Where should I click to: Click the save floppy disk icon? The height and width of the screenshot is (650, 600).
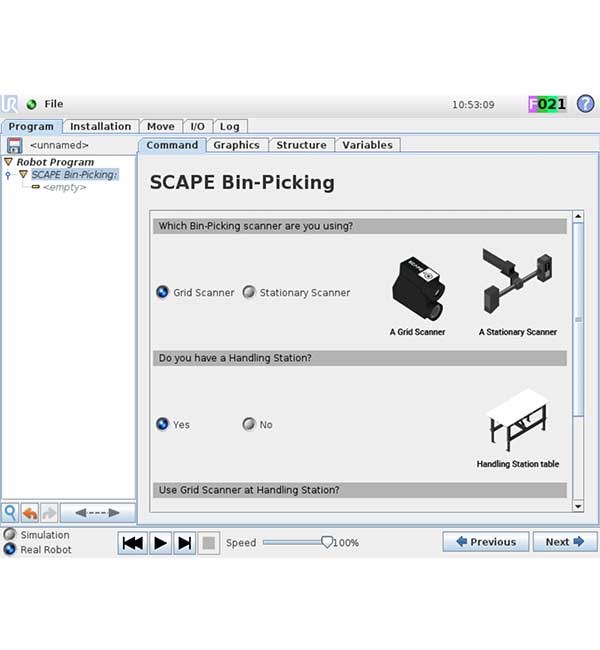tap(15, 146)
